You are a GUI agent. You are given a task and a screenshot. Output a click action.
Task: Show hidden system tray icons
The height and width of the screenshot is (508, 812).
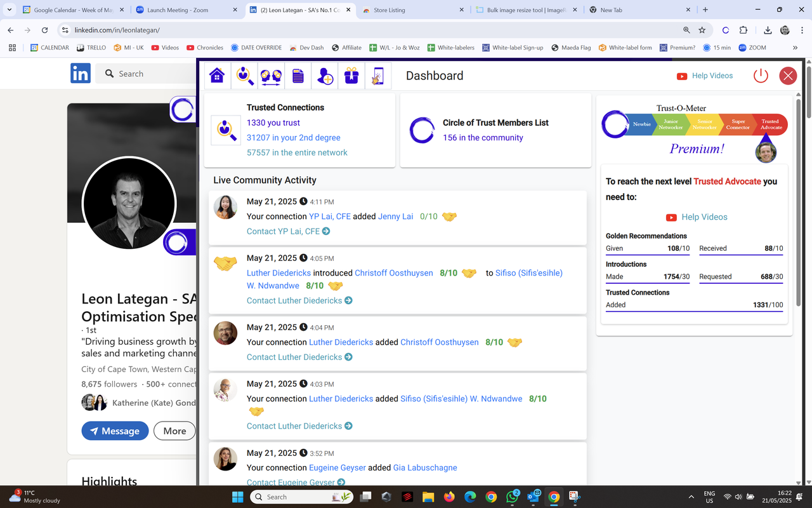(691, 497)
